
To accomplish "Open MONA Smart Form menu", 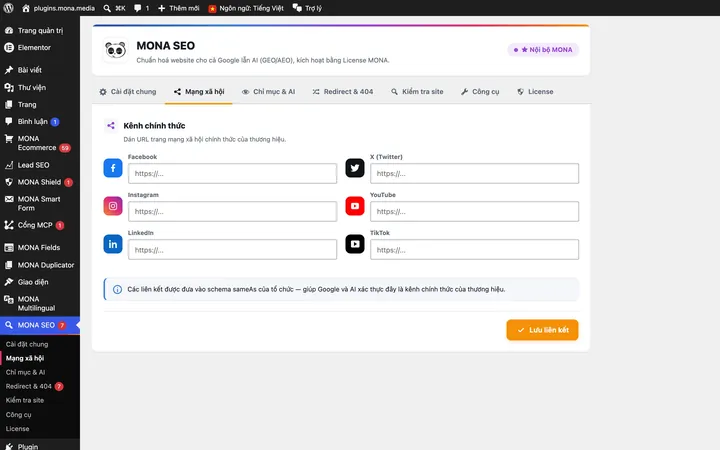I will (x=40, y=203).
